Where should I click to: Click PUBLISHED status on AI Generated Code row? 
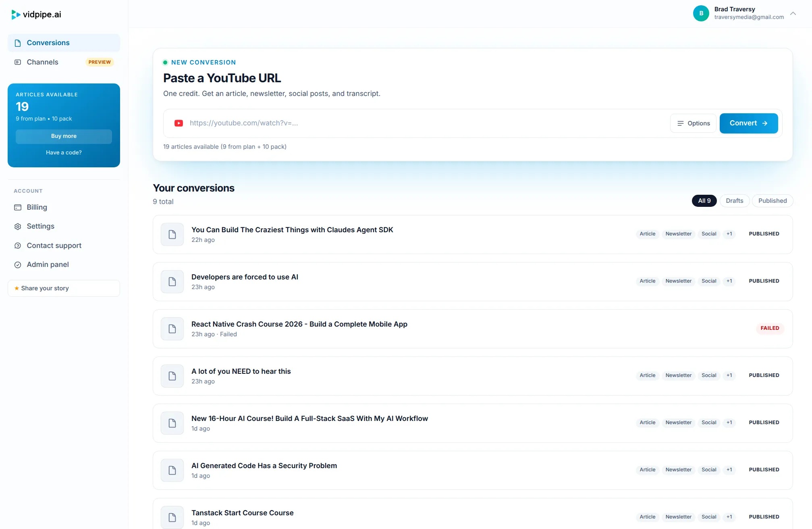764,470
